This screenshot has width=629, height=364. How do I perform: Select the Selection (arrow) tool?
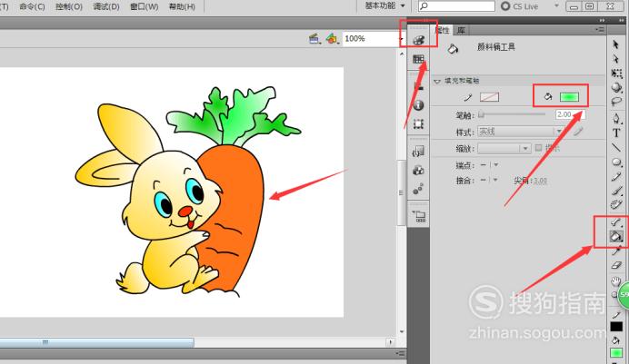[x=616, y=44]
